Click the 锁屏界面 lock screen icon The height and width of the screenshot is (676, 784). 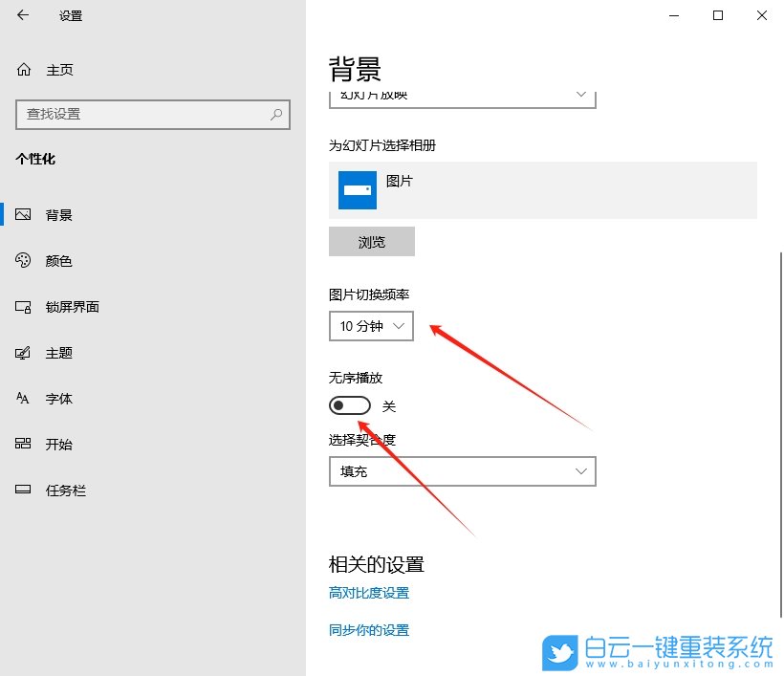coord(23,306)
